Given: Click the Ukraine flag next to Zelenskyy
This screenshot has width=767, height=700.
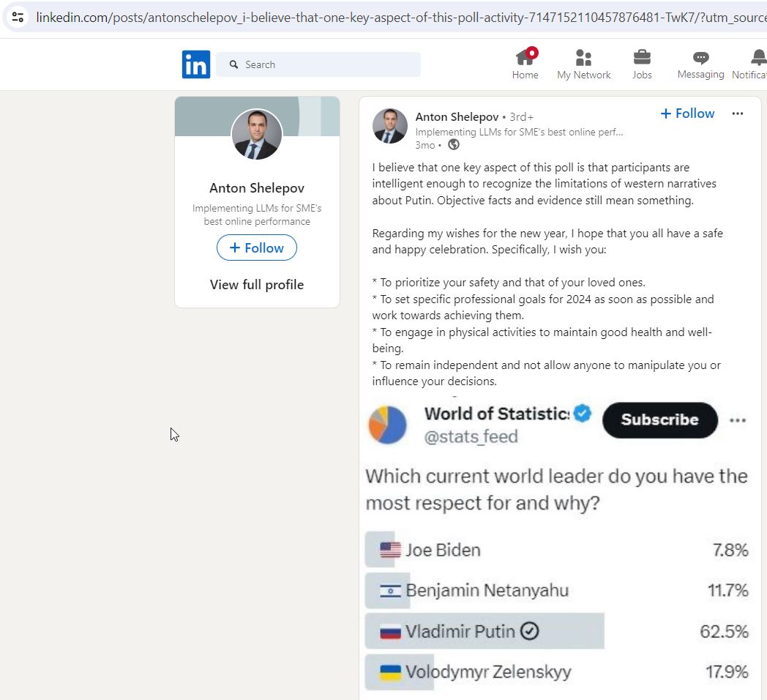Looking at the screenshot, I should [390, 673].
